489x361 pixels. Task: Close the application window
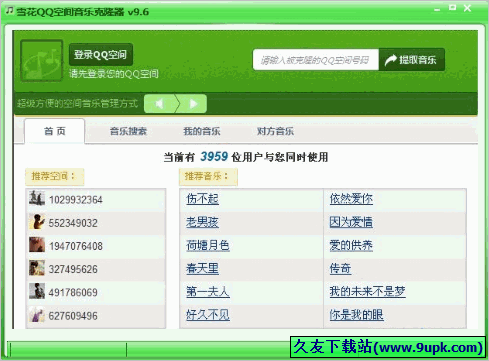pyautogui.click(x=467, y=8)
